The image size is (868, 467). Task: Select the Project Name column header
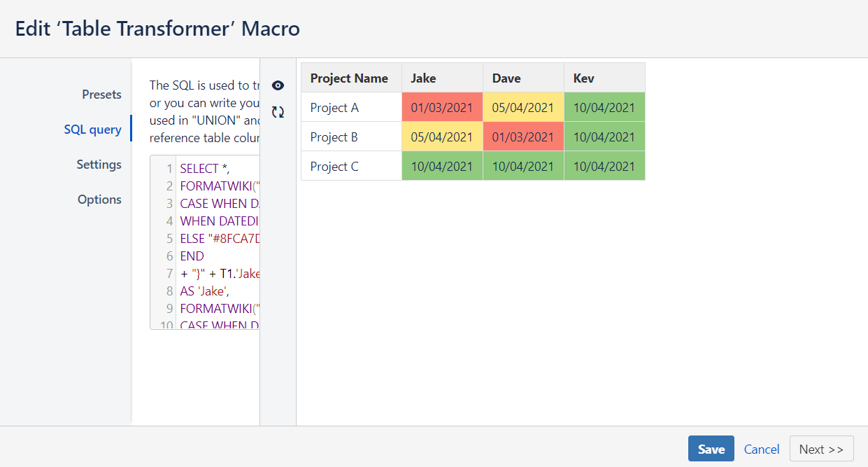coord(350,78)
